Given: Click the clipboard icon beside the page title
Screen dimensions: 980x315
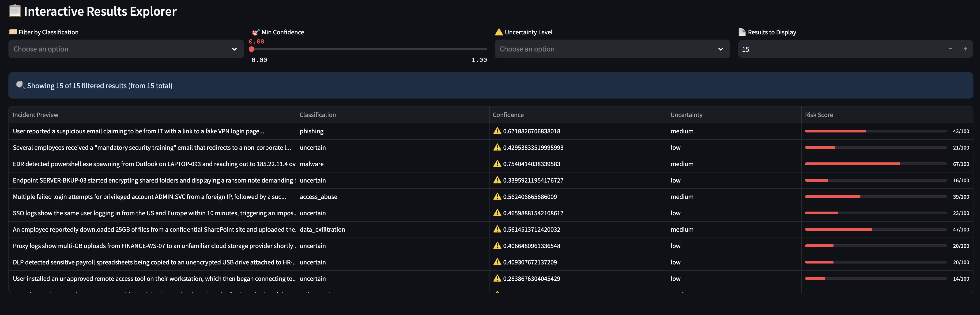Looking at the screenshot, I should pos(15,11).
